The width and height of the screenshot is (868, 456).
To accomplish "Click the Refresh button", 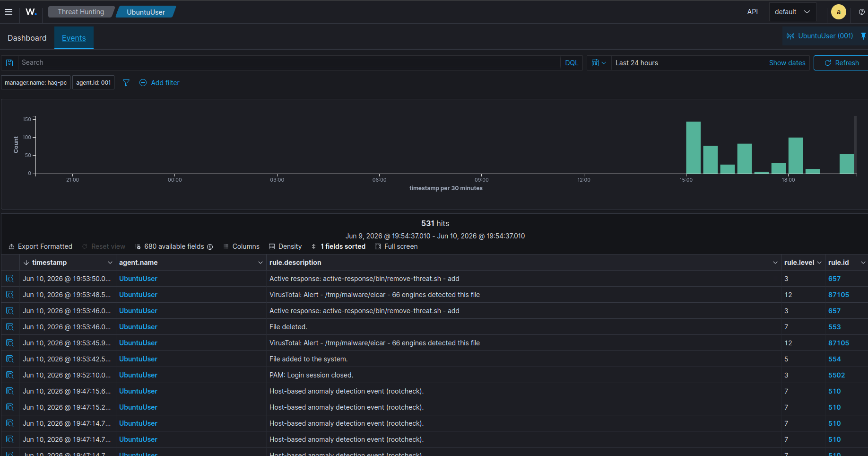I will [x=842, y=63].
